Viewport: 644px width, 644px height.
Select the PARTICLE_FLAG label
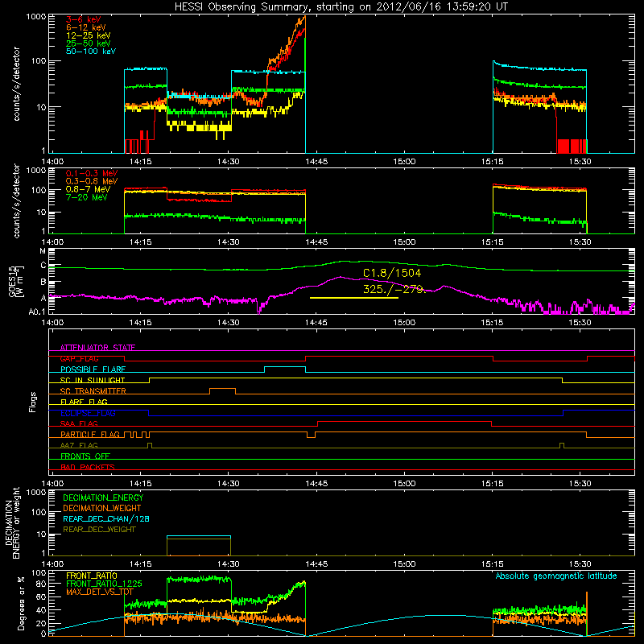(x=90, y=435)
